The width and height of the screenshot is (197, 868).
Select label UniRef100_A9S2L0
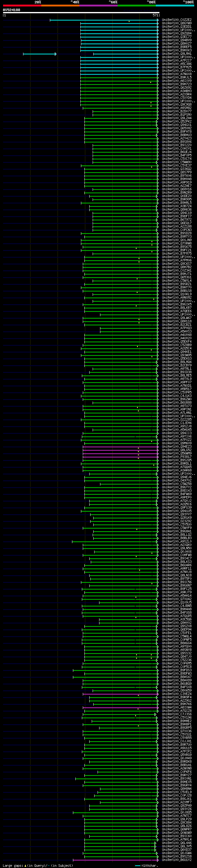[176, 542]
